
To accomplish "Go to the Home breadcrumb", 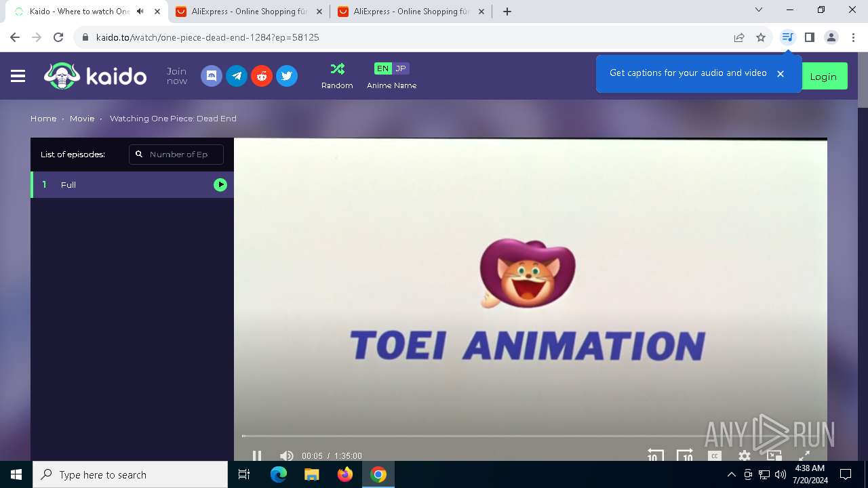I will [x=43, y=119].
